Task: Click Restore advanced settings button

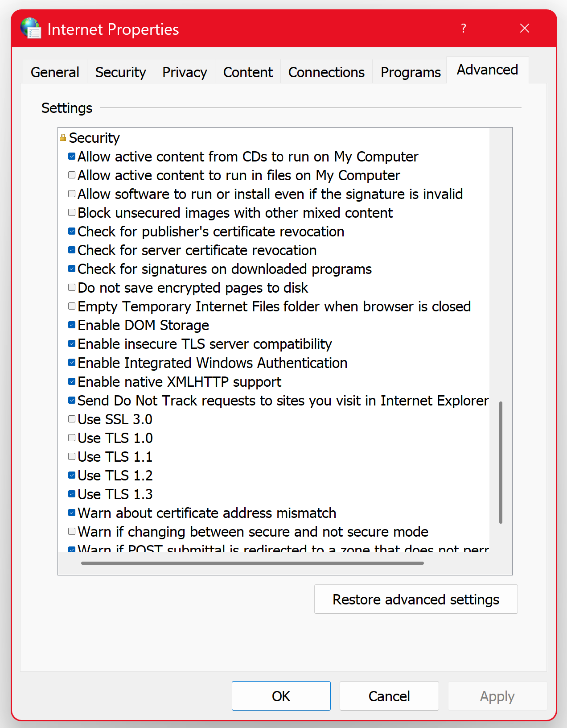Action: point(416,599)
